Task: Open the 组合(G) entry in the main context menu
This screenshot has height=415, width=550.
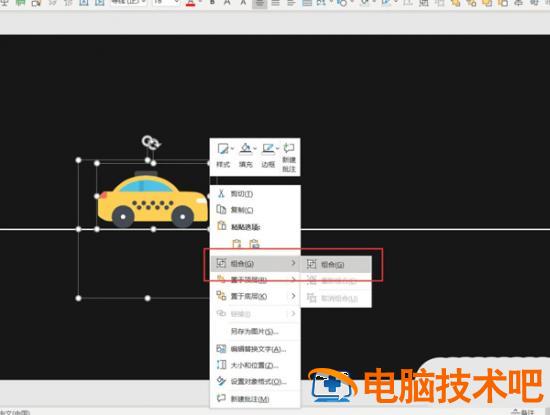Action: (255, 263)
